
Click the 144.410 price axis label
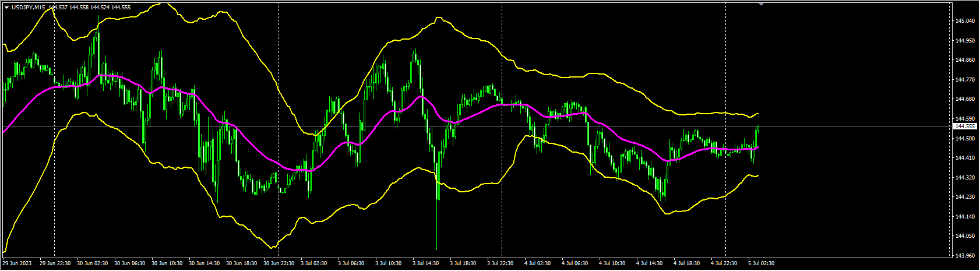click(965, 158)
